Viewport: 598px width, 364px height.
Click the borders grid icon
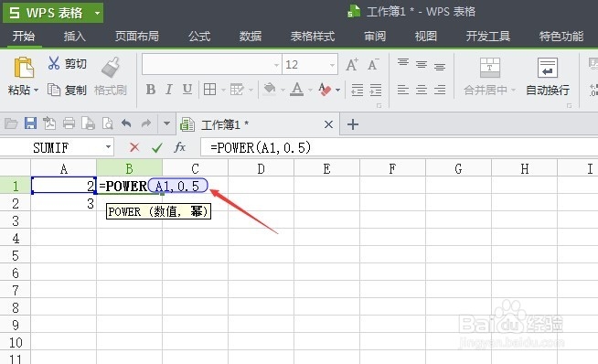coord(209,90)
